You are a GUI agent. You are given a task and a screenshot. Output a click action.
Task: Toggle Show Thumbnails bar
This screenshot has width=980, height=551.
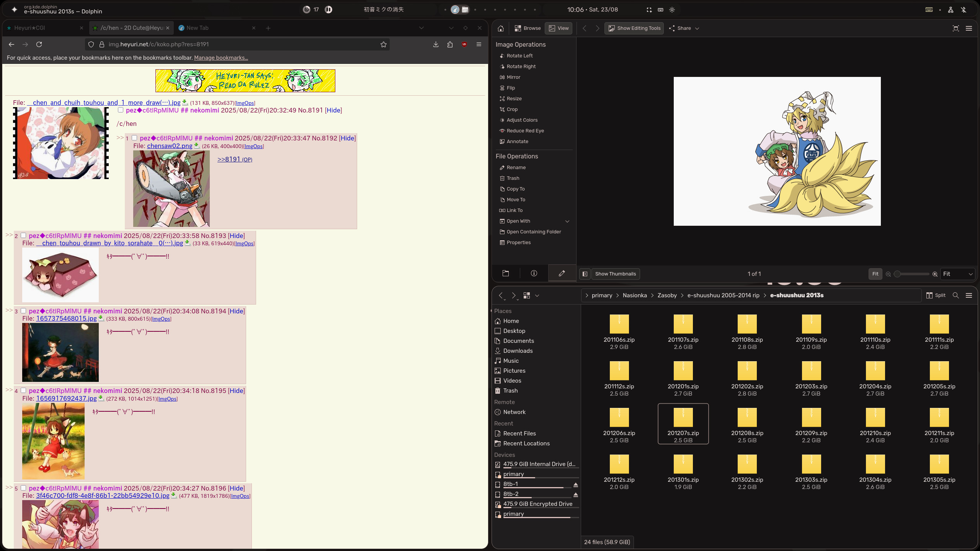tap(615, 274)
